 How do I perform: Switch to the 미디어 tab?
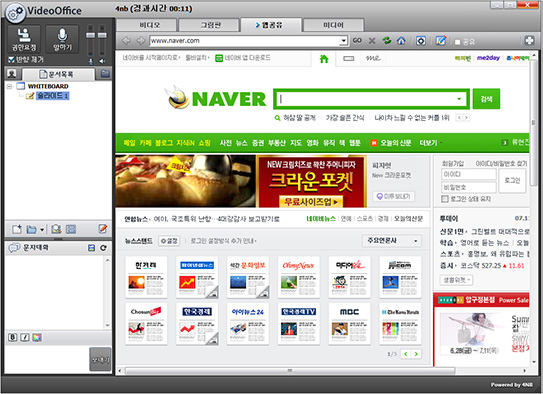tap(333, 25)
